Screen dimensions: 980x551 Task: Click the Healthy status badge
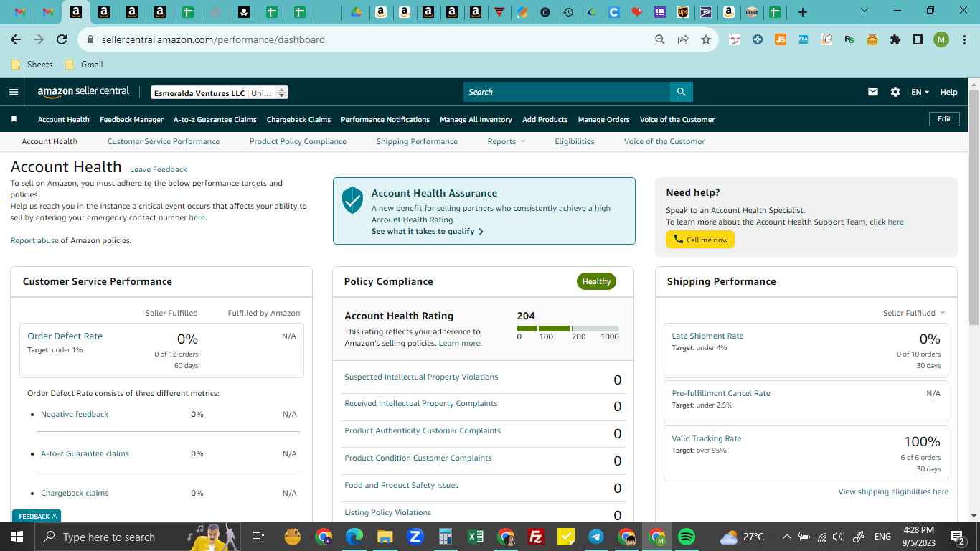click(x=596, y=281)
